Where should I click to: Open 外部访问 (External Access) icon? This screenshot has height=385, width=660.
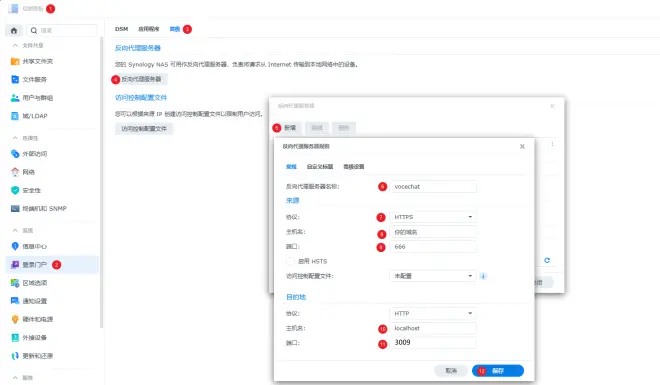[x=15, y=154]
